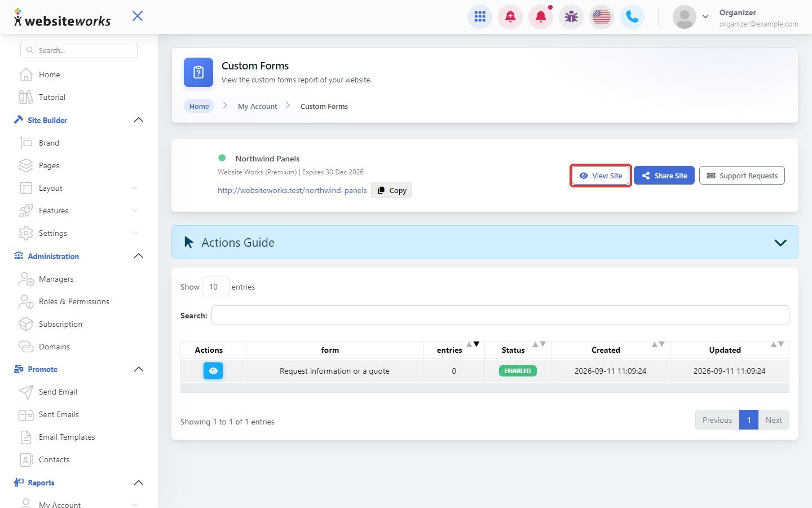Expand the Settings submenu

click(135, 233)
